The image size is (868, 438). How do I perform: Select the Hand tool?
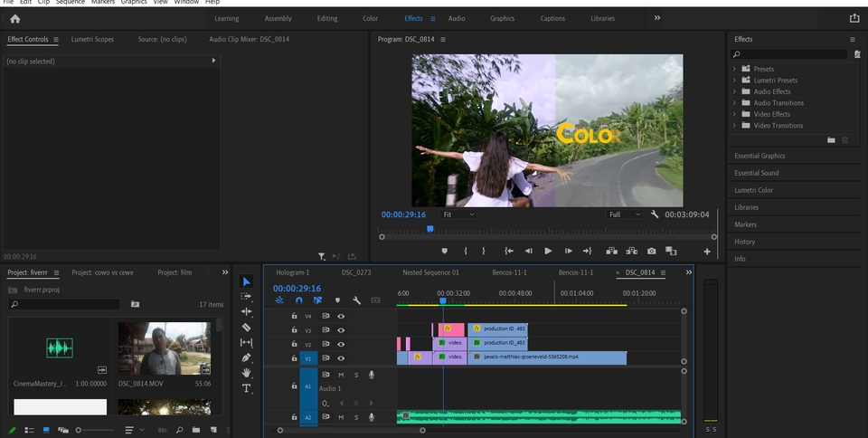point(246,373)
